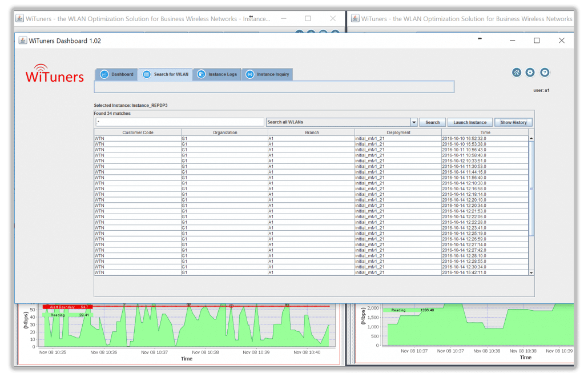Sort by the Customer Code column header

click(138, 133)
